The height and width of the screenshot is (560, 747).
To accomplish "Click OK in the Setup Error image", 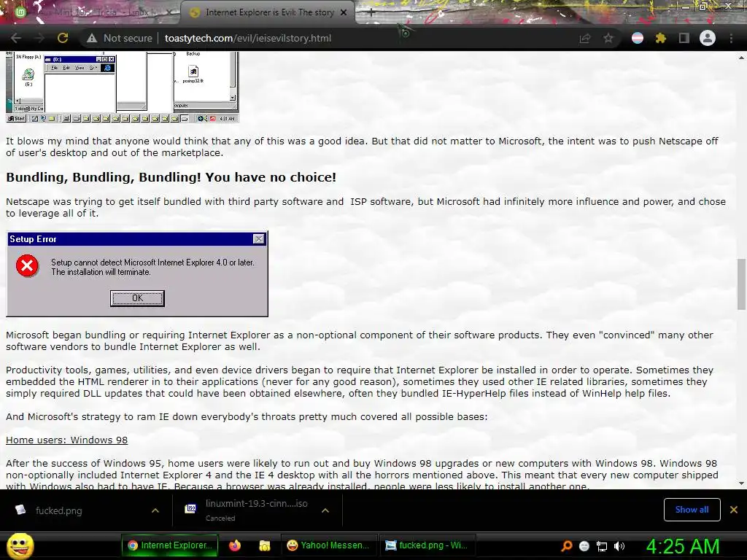I will pyautogui.click(x=137, y=298).
